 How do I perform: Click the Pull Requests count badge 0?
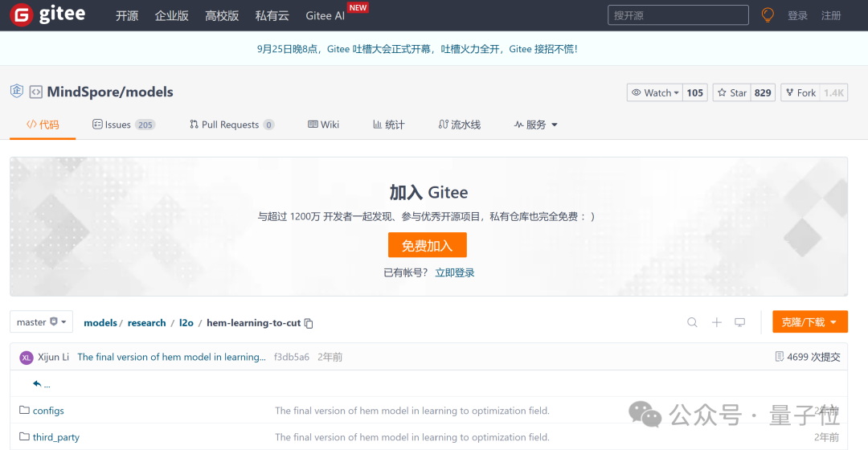tap(269, 125)
